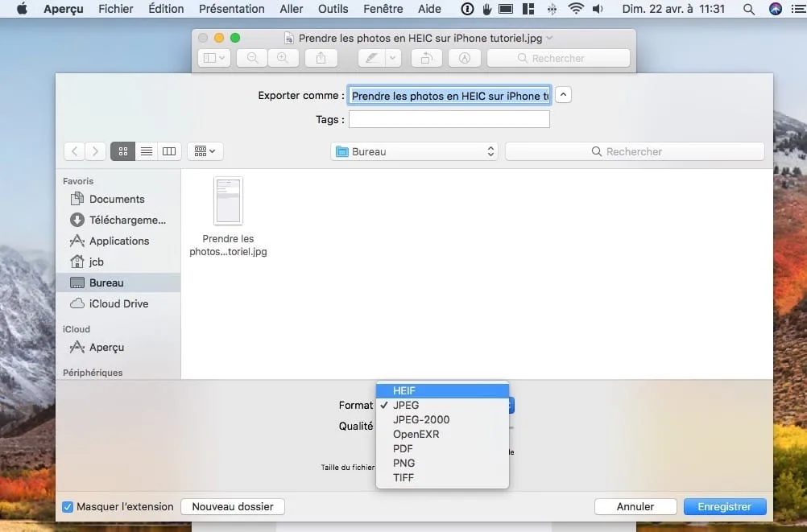Zoom out using the magnifier minus icon

point(252,58)
